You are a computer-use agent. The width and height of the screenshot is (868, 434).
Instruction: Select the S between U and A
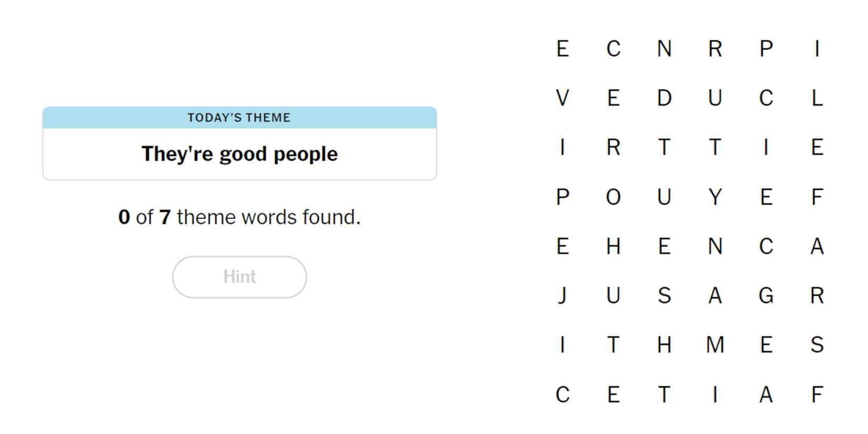coord(664,296)
